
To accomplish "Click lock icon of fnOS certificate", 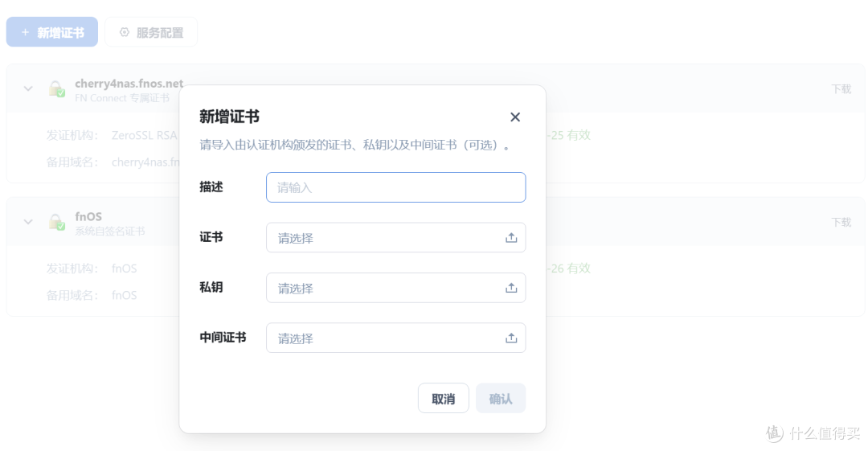I will (x=56, y=222).
